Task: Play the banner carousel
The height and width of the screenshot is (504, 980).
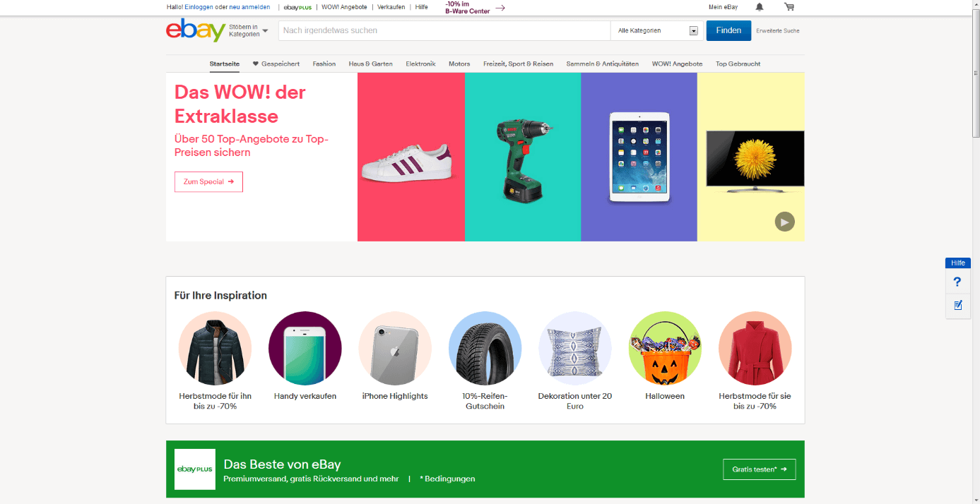Action: [784, 222]
